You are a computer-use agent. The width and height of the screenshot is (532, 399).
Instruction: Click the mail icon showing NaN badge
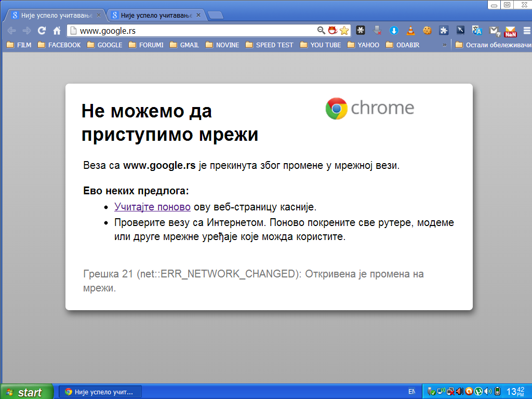(511, 32)
